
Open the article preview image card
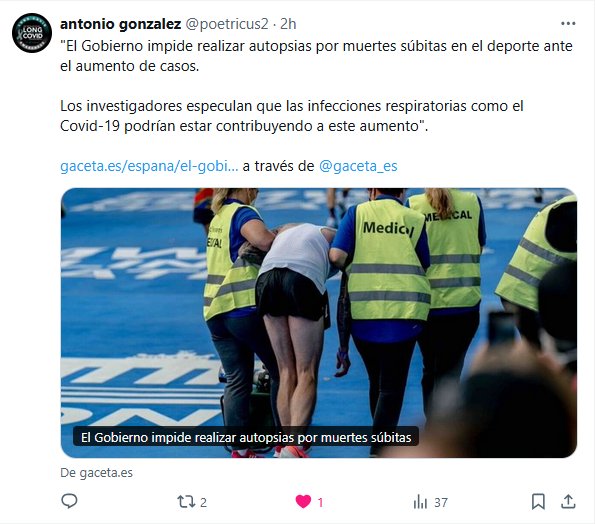319,323
